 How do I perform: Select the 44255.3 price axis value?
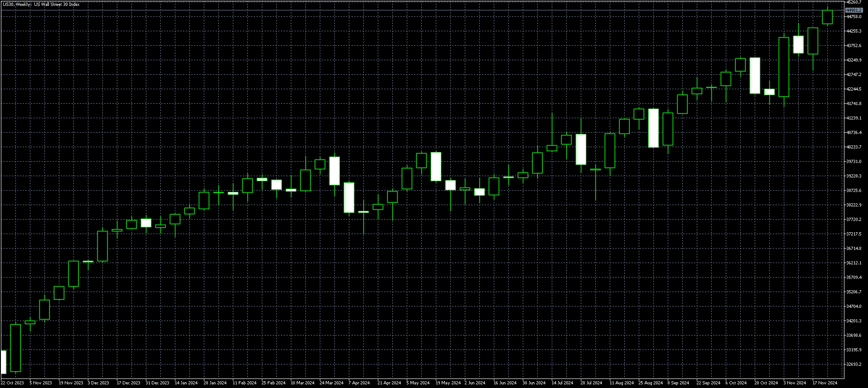(x=854, y=31)
